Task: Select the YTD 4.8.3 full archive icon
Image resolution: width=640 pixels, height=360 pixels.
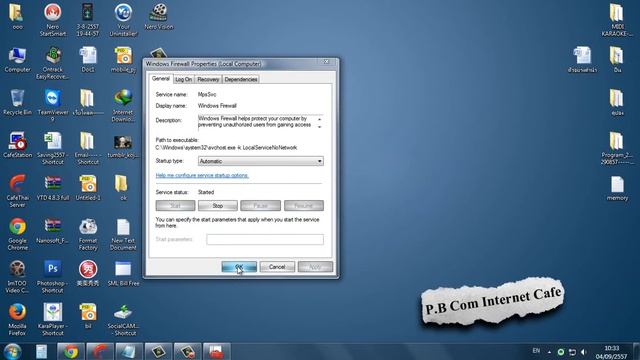Action: [53, 187]
